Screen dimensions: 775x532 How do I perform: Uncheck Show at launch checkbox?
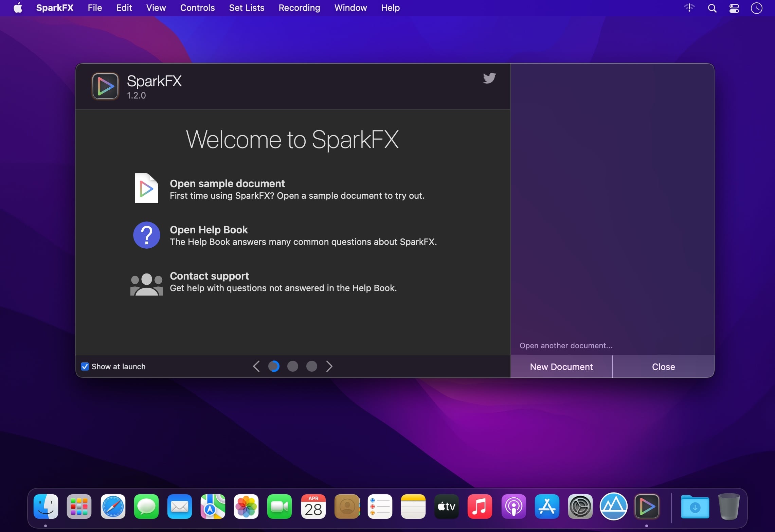point(85,367)
